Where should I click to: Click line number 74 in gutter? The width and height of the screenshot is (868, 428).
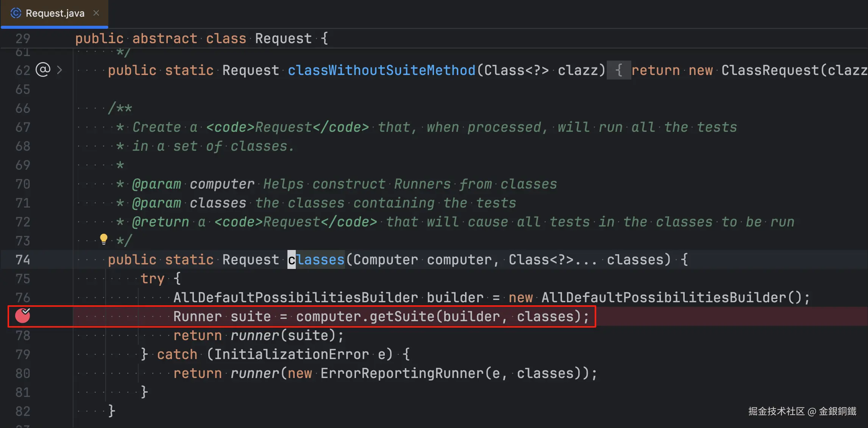[x=23, y=260]
